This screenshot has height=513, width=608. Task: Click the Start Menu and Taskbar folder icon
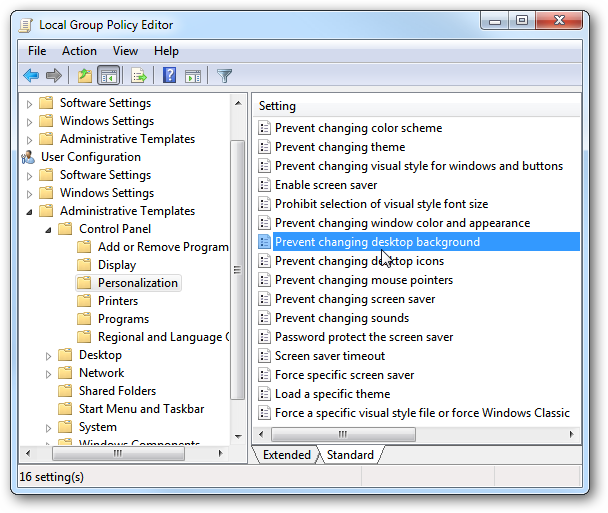click(65, 409)
